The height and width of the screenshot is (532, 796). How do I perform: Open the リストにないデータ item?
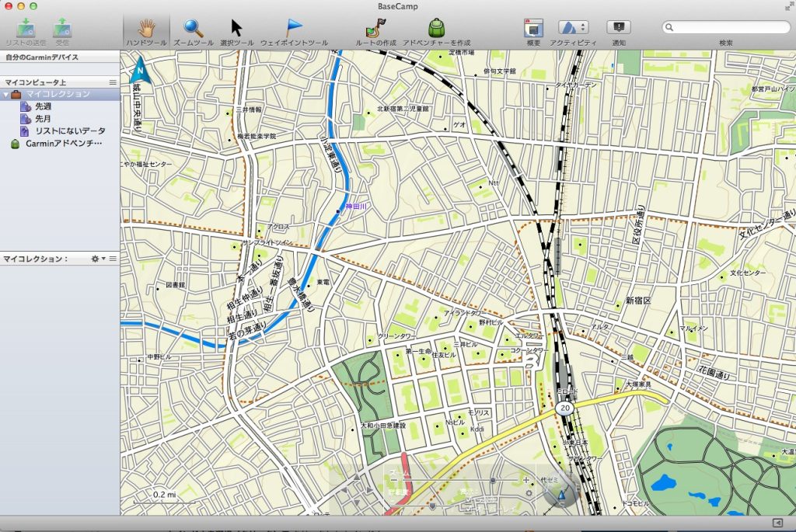(x=70, y=131)
